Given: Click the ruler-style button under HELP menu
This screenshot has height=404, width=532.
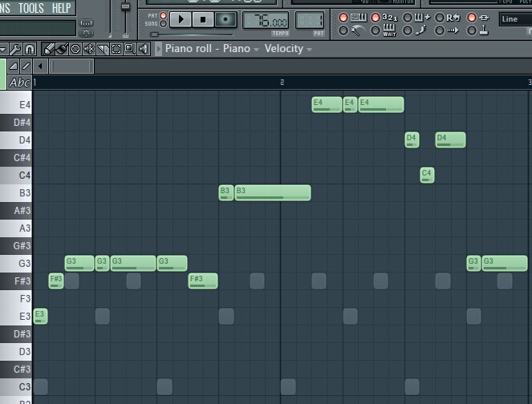Looking at the screenshot, I should coord(86,23).
